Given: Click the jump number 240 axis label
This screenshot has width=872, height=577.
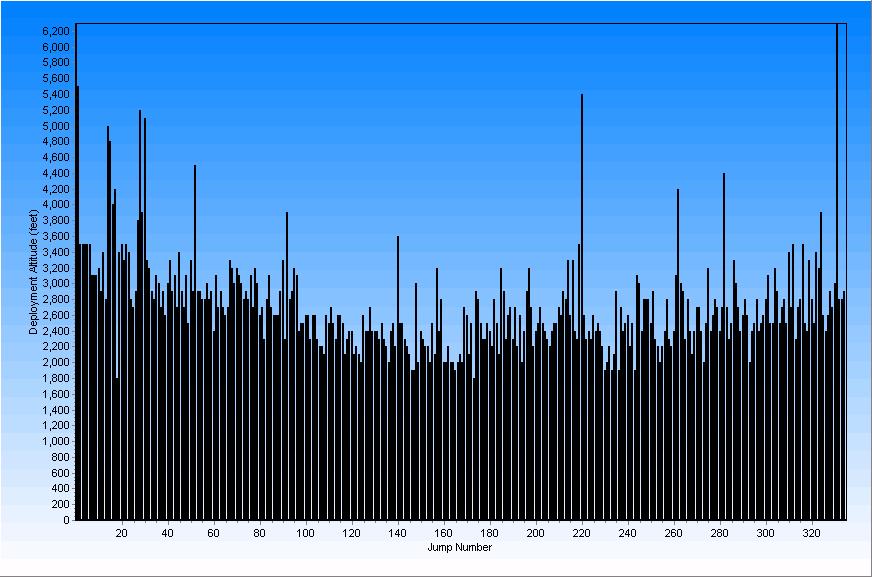Looking at the screenshot, I should click(627, 534).
